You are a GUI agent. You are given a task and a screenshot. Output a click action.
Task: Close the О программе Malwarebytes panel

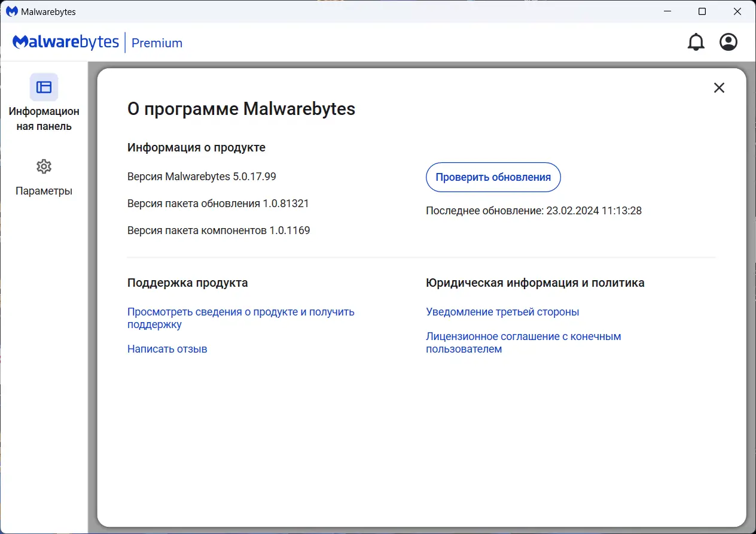(719, 88)
